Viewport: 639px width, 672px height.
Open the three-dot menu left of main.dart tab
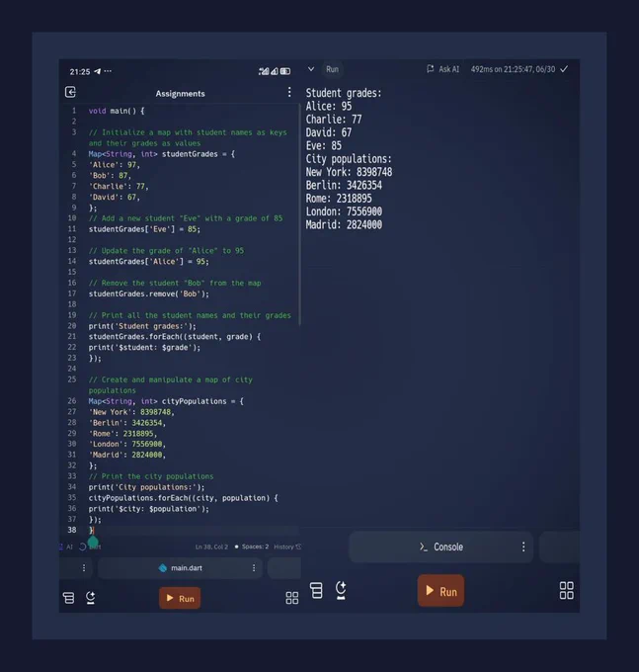84,568
